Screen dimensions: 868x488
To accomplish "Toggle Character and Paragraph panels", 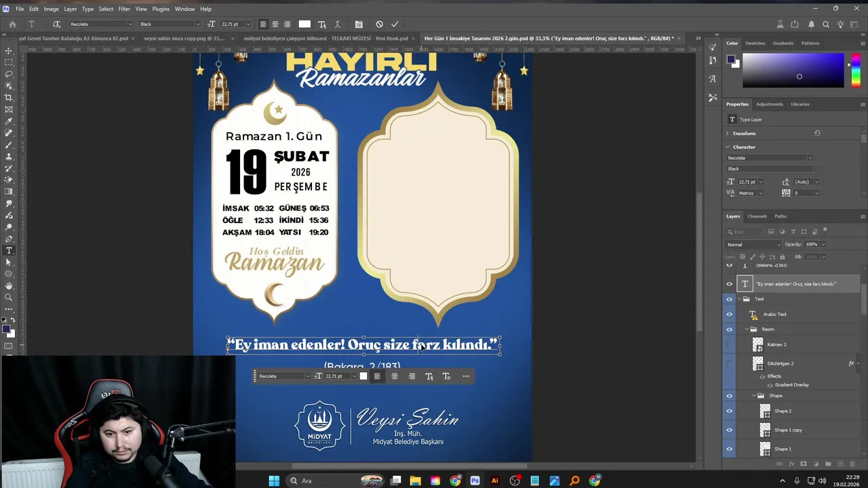I will coord(358,24).
